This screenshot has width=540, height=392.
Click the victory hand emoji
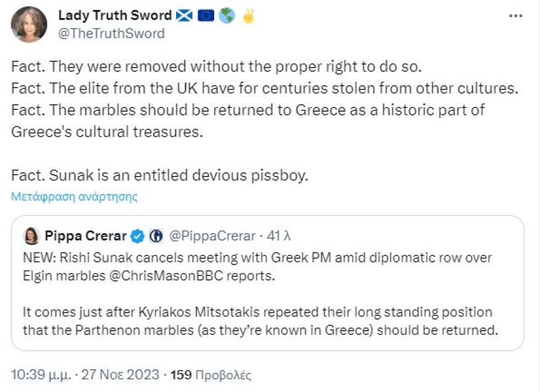247,15
